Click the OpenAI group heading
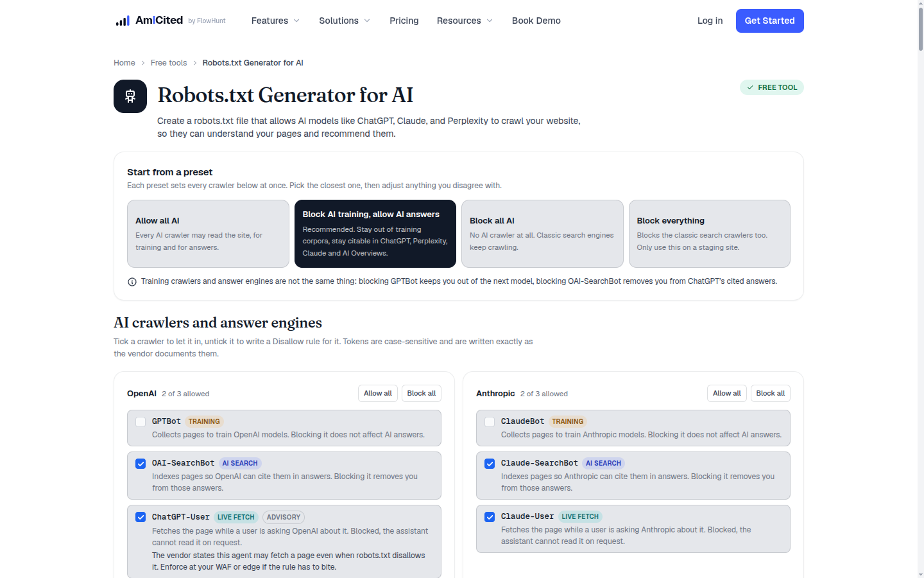 click(x=142, y=394)
